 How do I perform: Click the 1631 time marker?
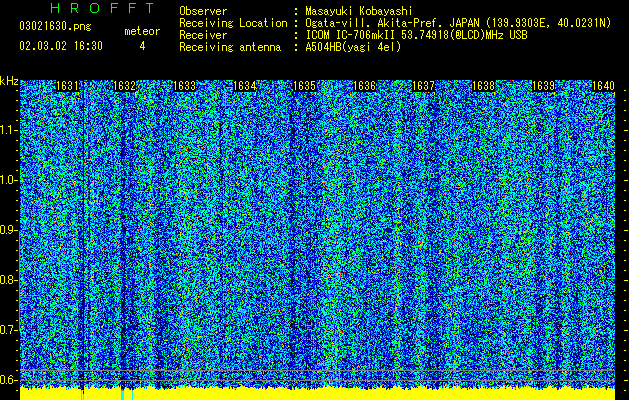[x=67, y=86]
